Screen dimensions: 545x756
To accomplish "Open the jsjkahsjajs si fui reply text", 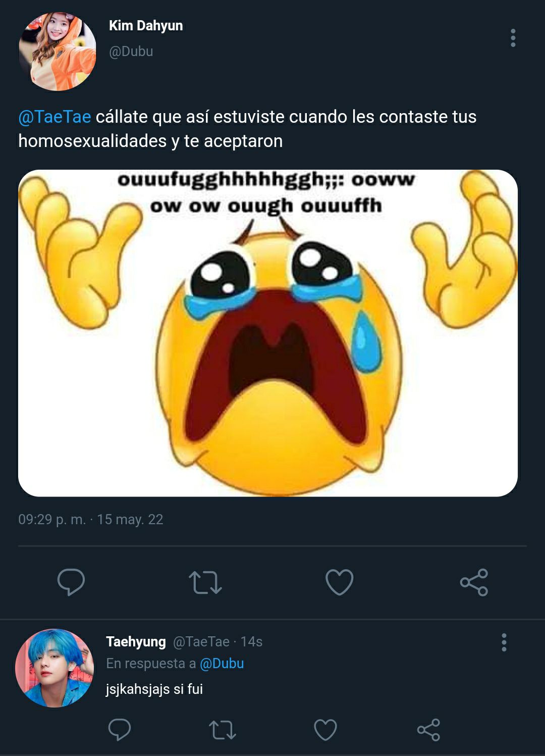I will coord(154,689).
